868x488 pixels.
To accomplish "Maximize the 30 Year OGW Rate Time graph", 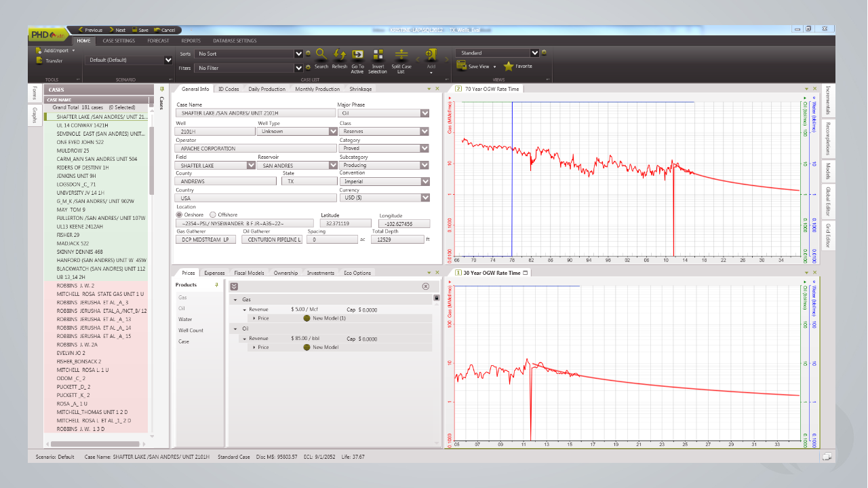I will pyautogui.click(x=526, y=273).
